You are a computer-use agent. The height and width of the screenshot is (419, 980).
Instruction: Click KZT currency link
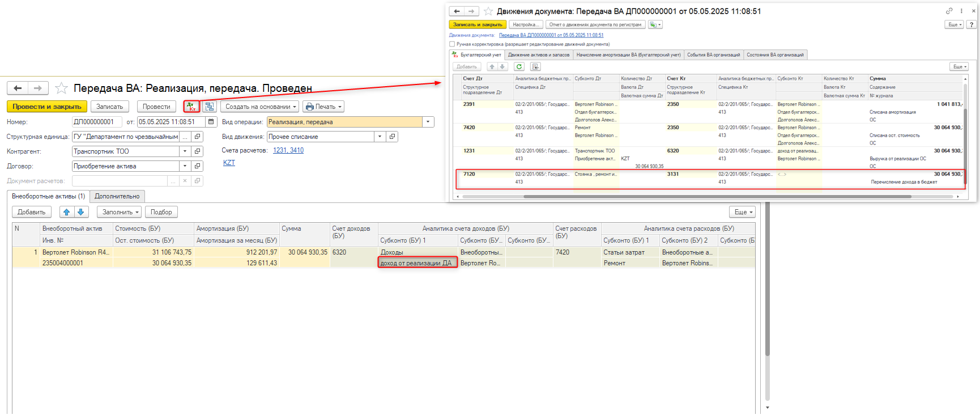tap(229, 163)
